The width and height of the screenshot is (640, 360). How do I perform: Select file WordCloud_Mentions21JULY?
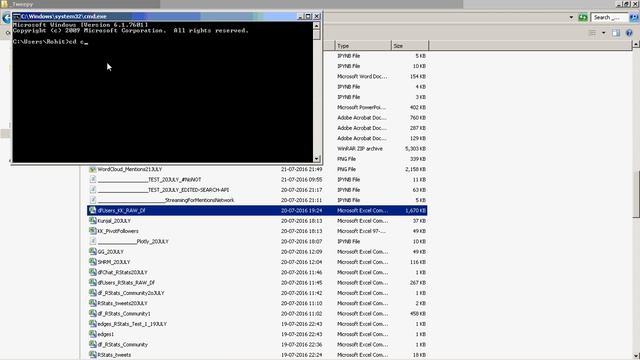tap(130, 169)
